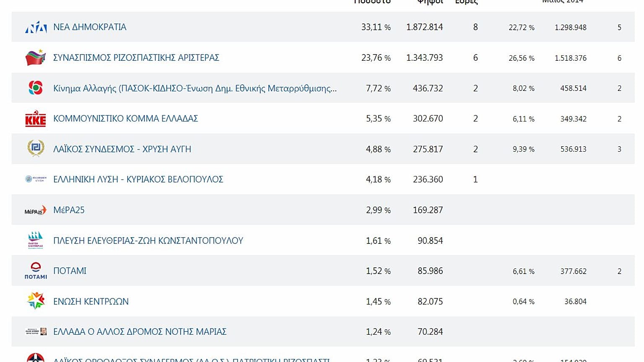This screenshot has height=362, width=644.
Task: Open ΝΕΑ ΔΗΜΟΚΡΑΤΙΑ party link
Action: point(90,27)
